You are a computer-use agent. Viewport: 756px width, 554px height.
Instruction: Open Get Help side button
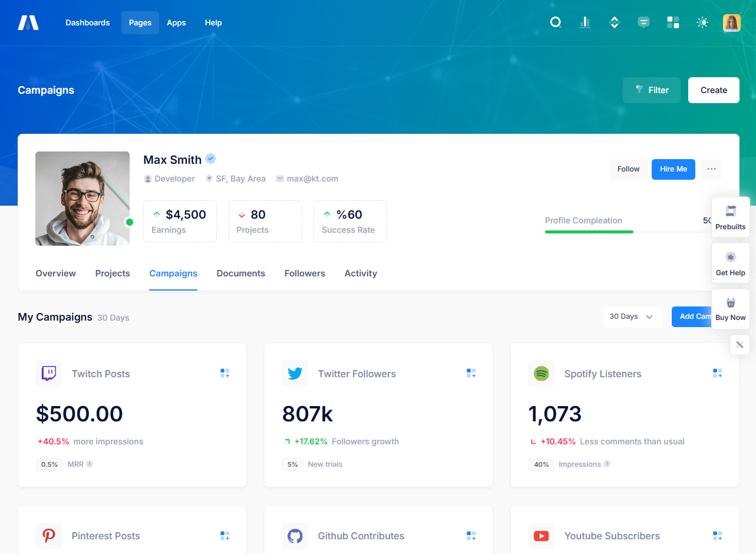coord(731,263)
